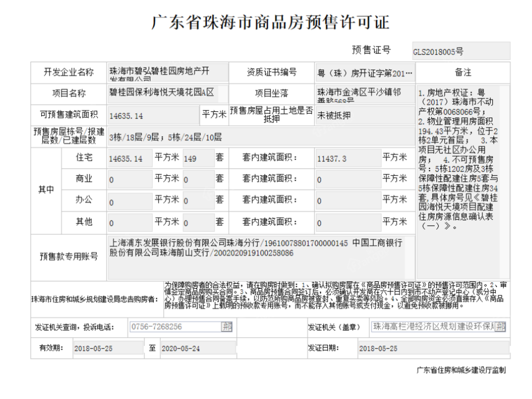Click the 商业 row 套内建筑面积 field

348,180
